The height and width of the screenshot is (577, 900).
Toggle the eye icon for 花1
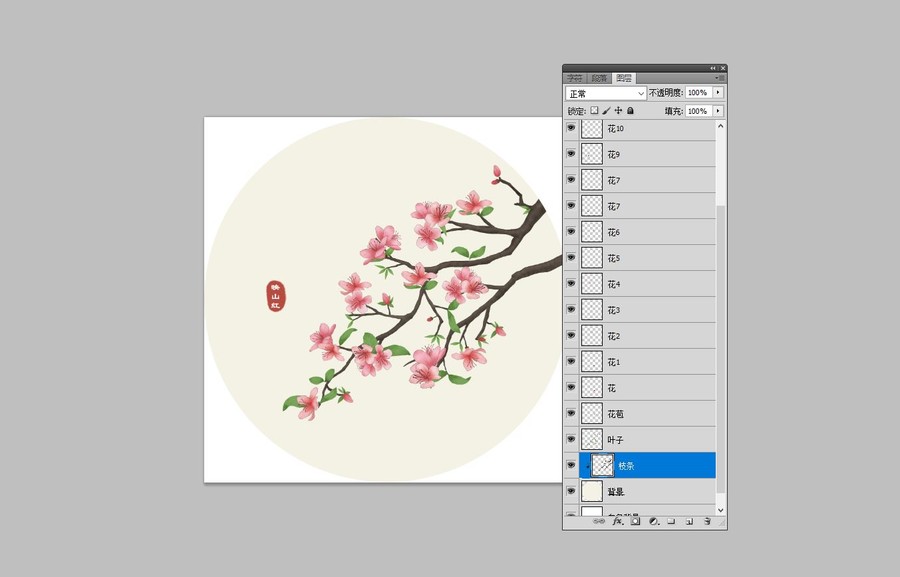[571, 362]
